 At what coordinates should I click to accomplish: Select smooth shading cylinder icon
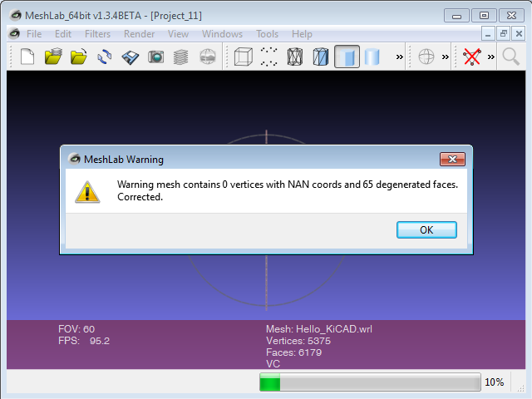(x=372, y=57)
